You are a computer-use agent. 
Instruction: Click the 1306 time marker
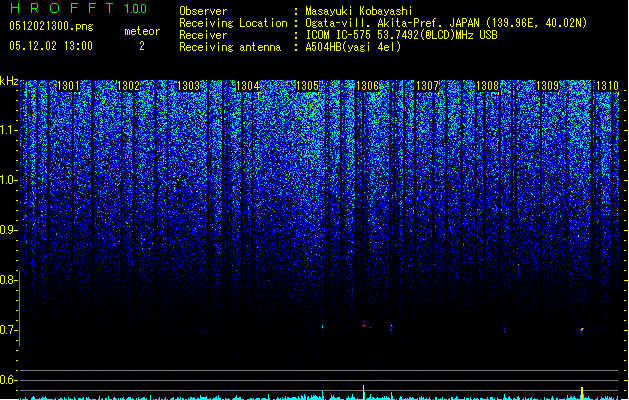(367, 86)
